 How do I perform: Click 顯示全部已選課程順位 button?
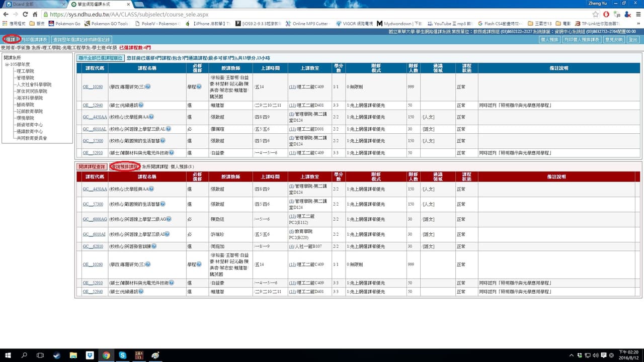[100, 58]
